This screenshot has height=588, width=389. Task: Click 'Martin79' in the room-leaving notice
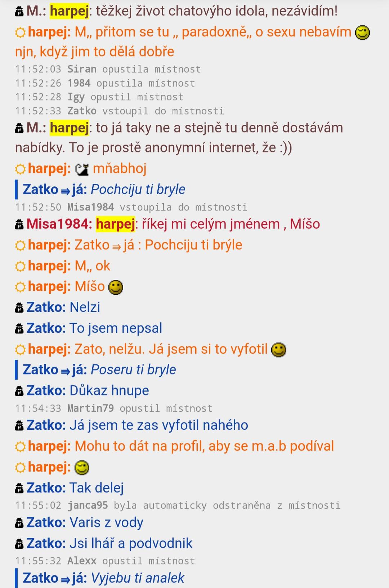(90, 408)
